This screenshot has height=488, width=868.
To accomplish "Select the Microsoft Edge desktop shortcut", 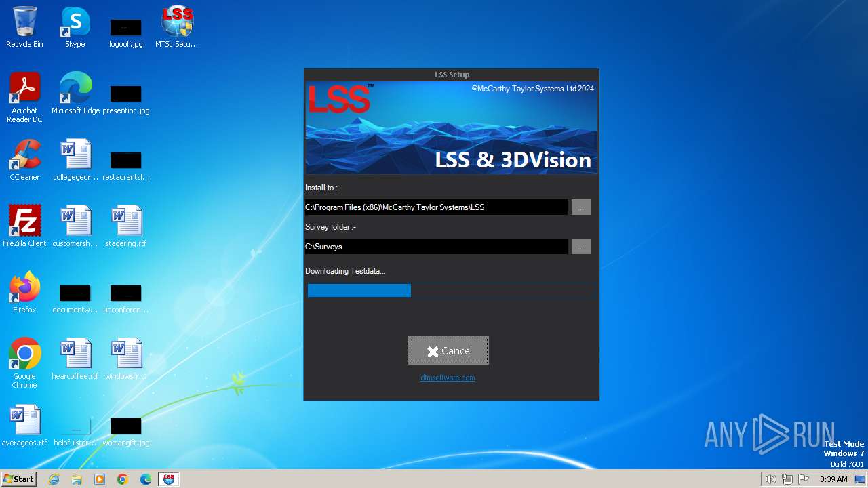I will click(x=75, y=94).
